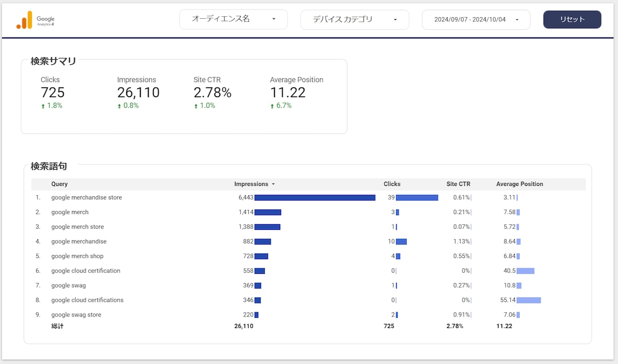Click the 882 impressions value
The height and width of the screenshot is (364, 618).
pos(248,241)
